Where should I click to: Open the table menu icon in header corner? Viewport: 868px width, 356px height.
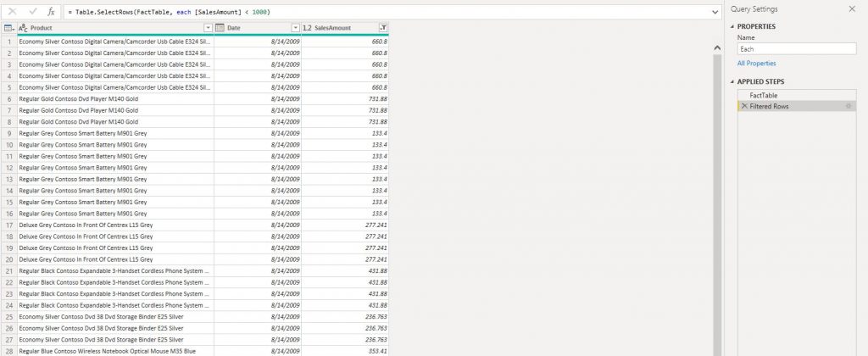(x=8, y=28)
